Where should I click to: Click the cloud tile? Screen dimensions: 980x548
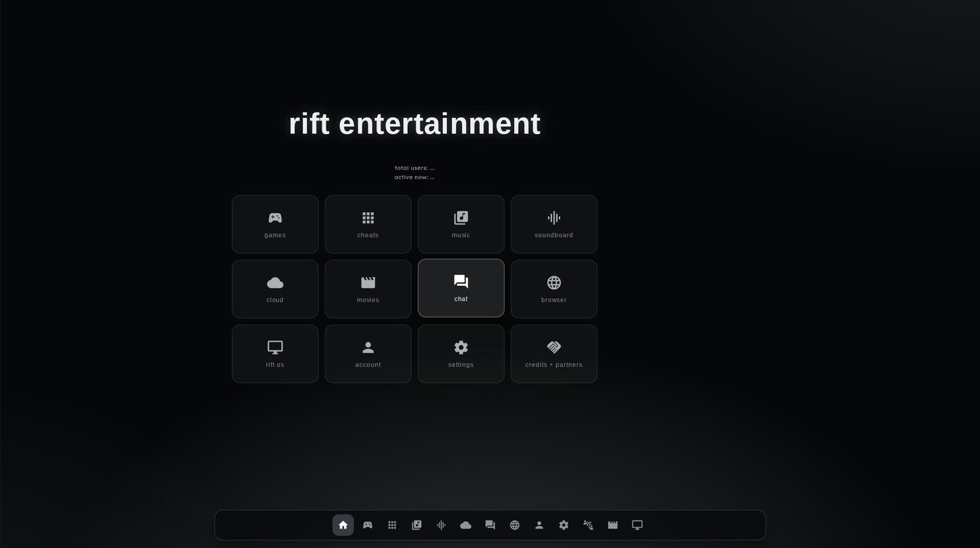tap(275, 289)
